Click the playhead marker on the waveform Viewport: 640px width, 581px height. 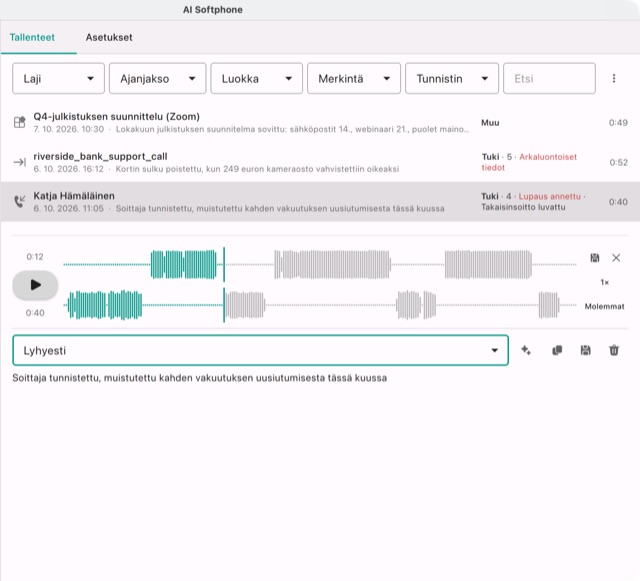pyautogui.click(x=224, y=285)
